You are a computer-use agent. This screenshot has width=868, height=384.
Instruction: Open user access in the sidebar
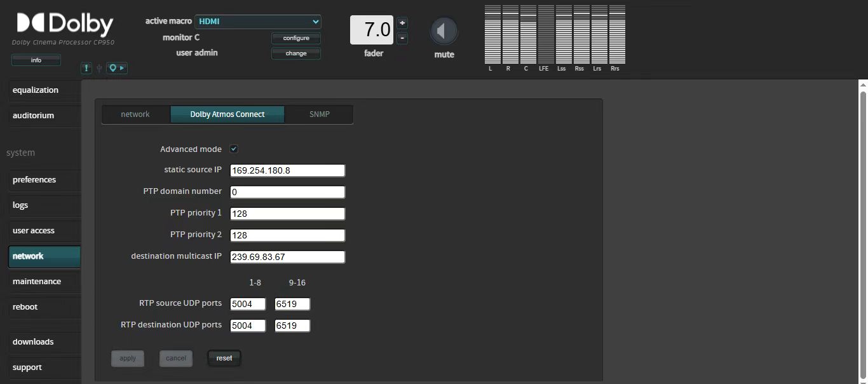pos(44,231)
